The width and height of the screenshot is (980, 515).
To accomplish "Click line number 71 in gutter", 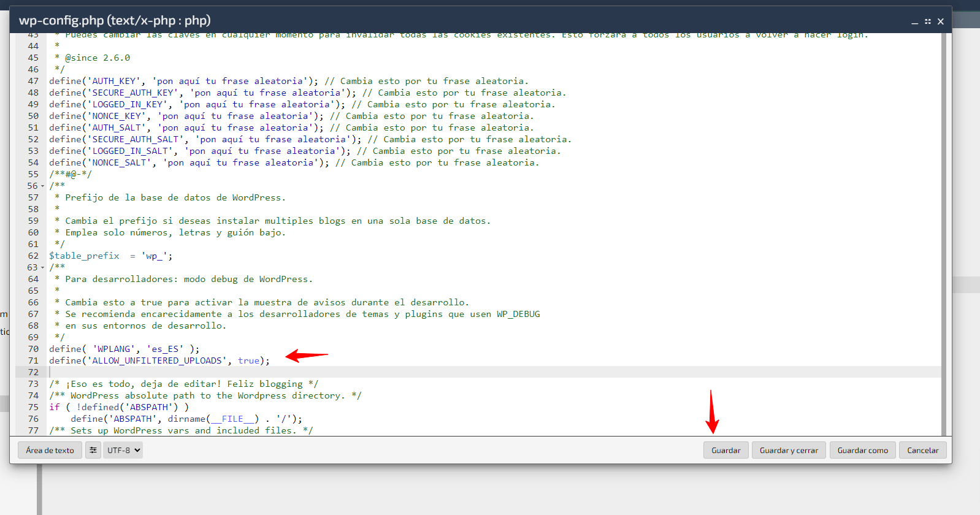I will [x=33, y=360].
